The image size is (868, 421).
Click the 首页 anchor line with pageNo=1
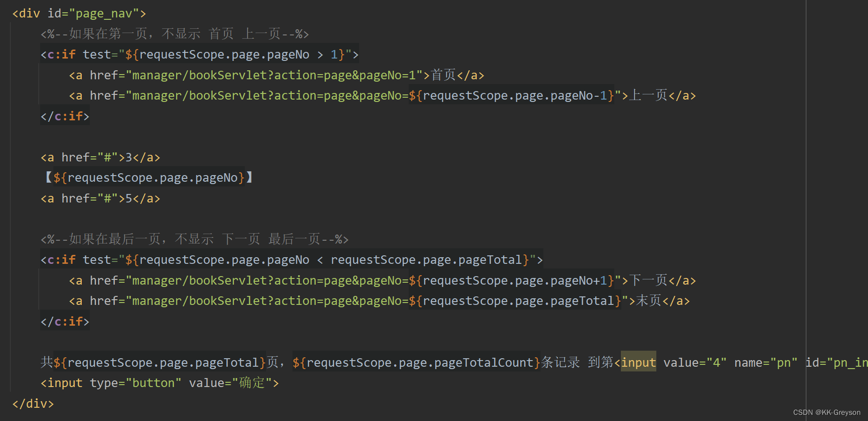[x=276, y=75]
